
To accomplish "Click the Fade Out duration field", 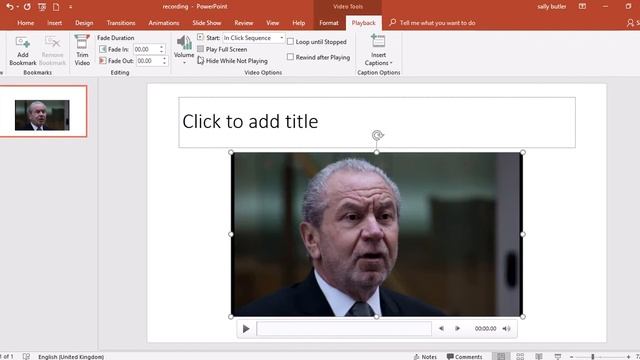I will (x=149, y=61).
